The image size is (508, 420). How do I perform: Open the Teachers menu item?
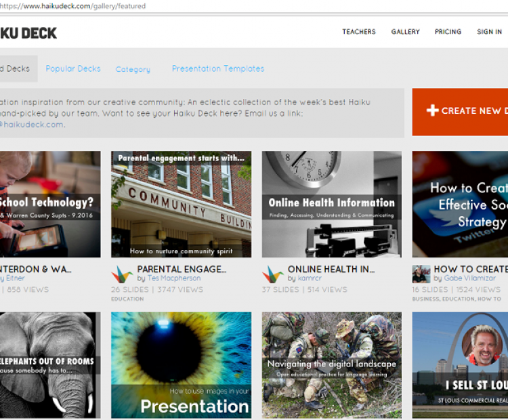[358, 32]
